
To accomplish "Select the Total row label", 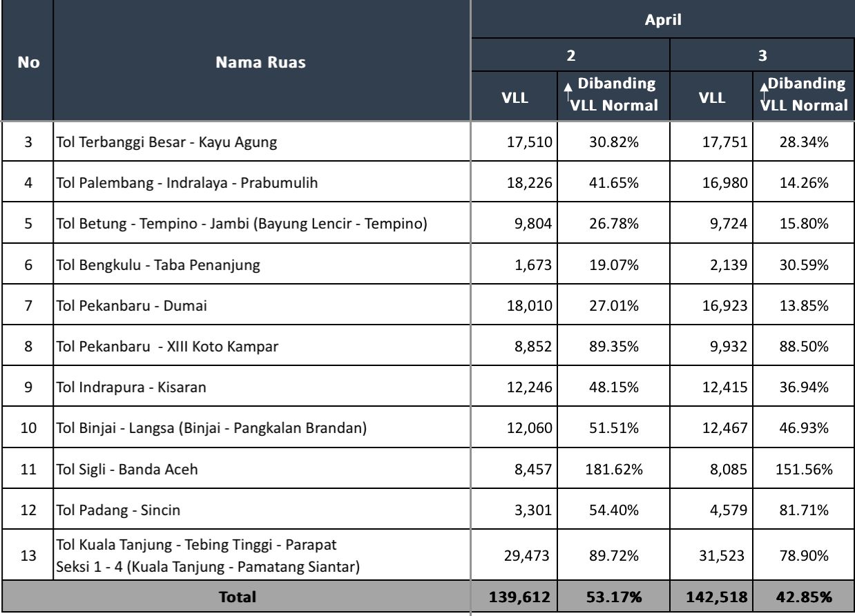I will click(237, 597).
